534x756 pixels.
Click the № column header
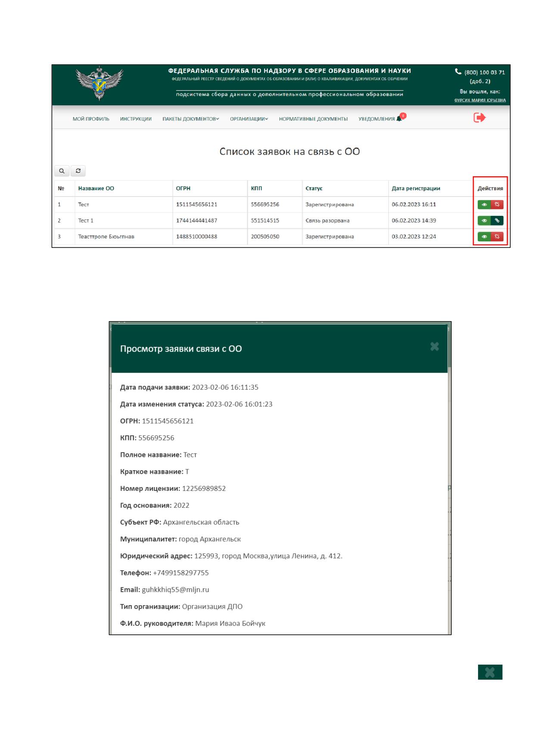click(x=61, y=188)
